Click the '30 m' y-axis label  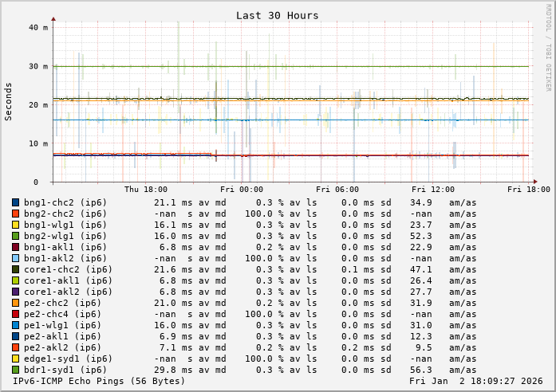coord(38,66)
